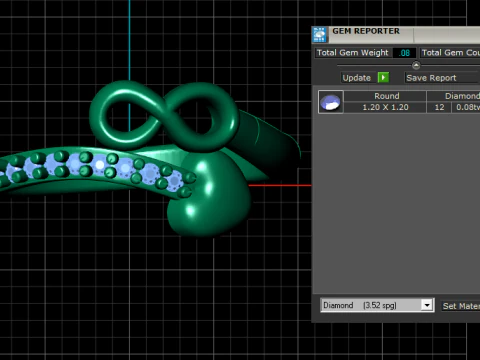Click the 1.20 X 1.20 size cell
Screen dimensions: 480x360
click(385, 107)
